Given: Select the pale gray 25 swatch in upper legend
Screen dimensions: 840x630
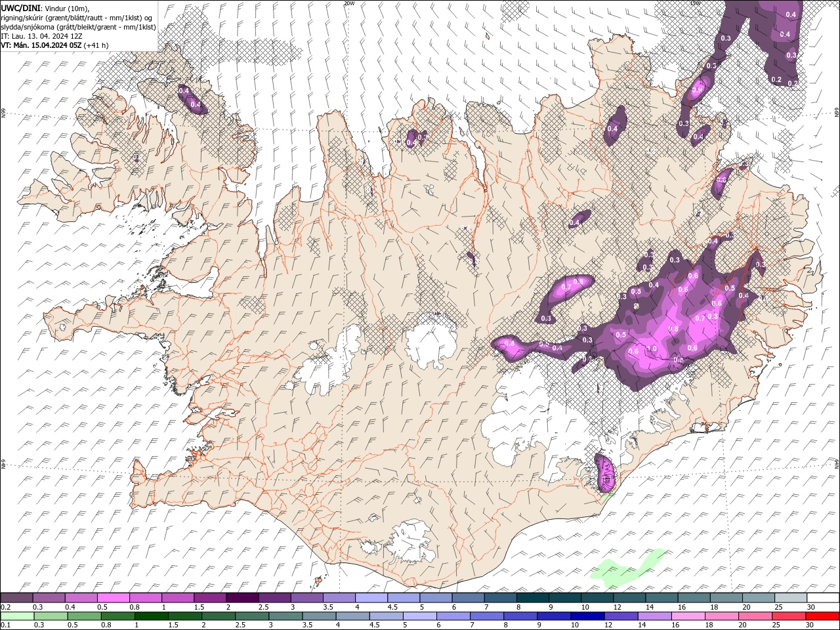Looking at the screenshot, I should tap(791, 598).
